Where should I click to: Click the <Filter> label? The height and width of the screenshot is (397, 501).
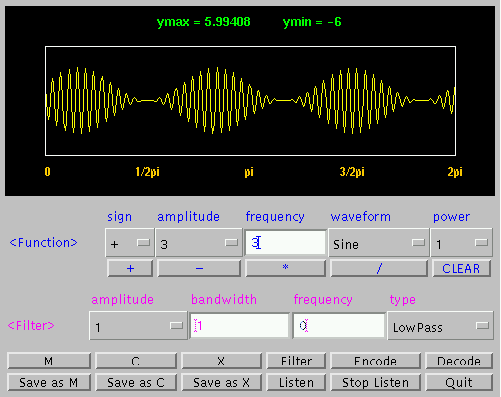pyautogui.click(x=31, y=325)
